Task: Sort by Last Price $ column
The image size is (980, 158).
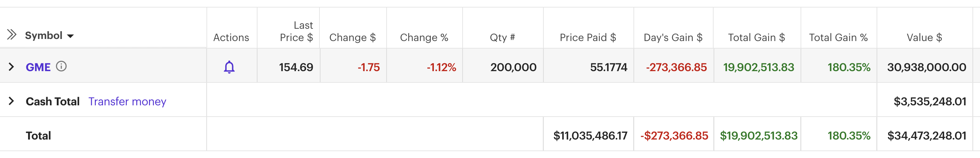Action: point(296,31)
